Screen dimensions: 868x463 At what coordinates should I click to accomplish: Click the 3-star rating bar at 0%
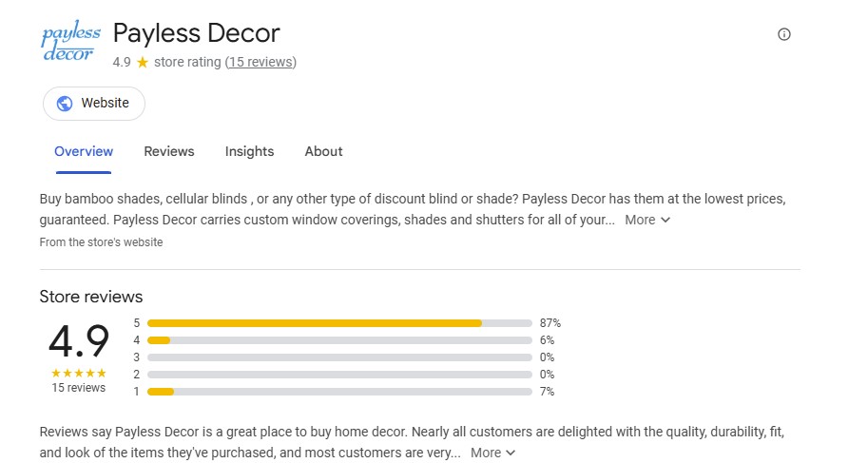click(339, 357)
